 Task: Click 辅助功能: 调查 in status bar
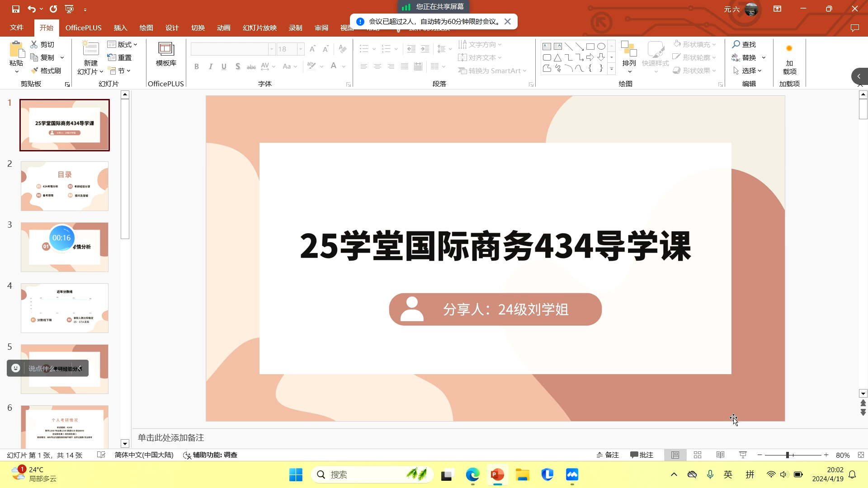tap(210, 455)
